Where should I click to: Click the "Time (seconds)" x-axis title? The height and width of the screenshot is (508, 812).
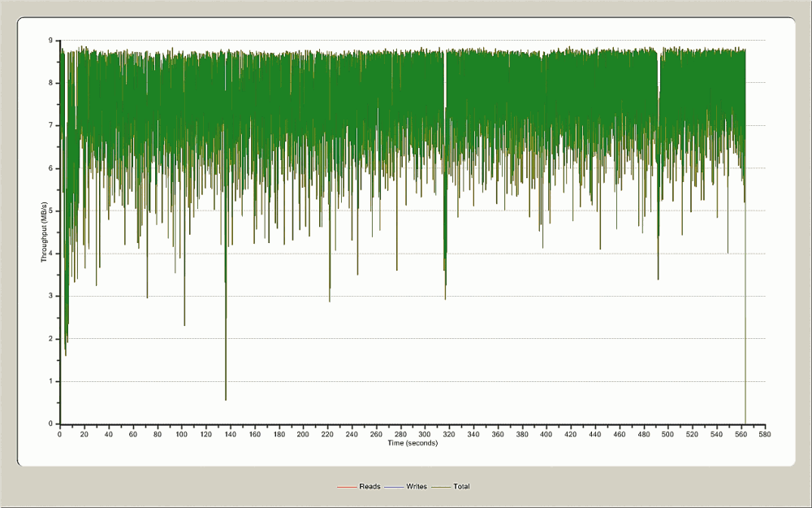(412, 443)
